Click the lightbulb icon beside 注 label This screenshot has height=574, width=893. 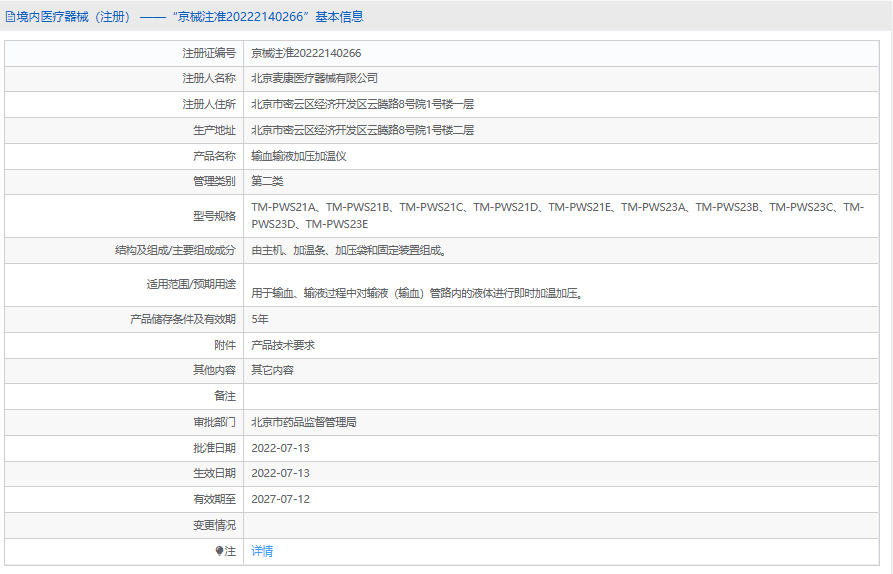pos(219,551)
